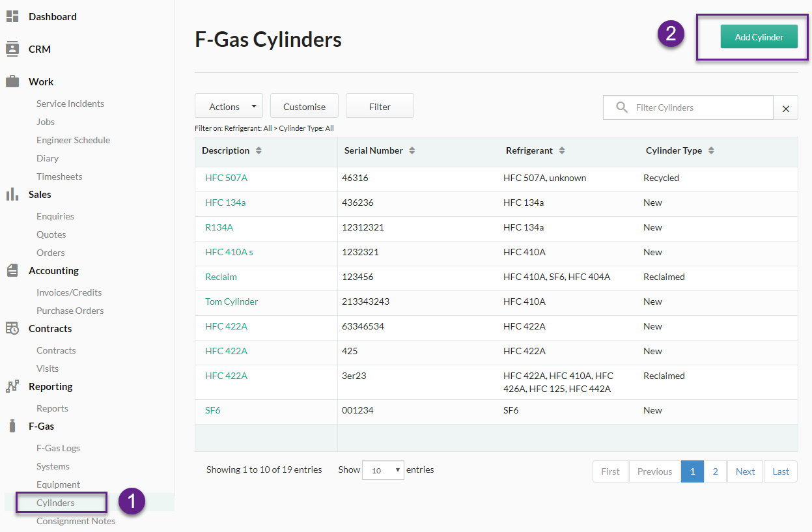The width and height of the screenshot is (812, 532).
Task: Open the CRM menu
Action: [39, 49]
